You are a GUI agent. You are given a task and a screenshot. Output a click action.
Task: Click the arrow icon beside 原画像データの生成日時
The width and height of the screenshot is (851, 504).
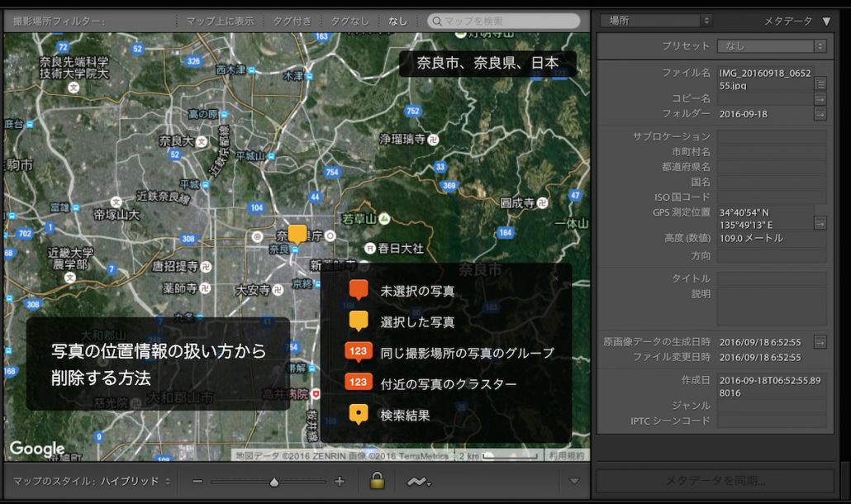coord(820,342)
